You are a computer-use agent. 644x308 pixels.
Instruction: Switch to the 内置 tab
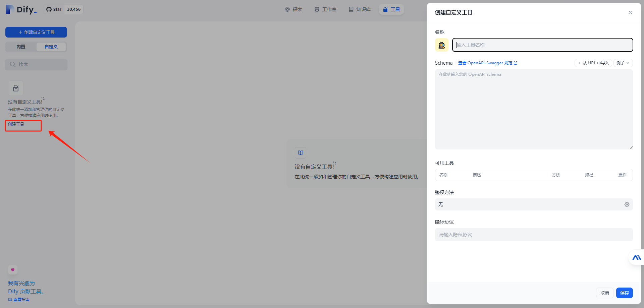21,47
